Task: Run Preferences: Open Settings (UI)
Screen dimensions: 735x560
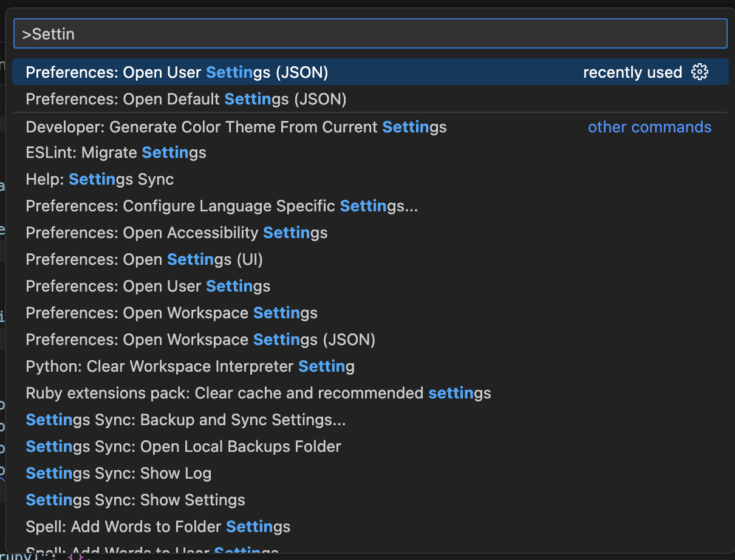Action: pyautogui.click(x=144, y=259)
